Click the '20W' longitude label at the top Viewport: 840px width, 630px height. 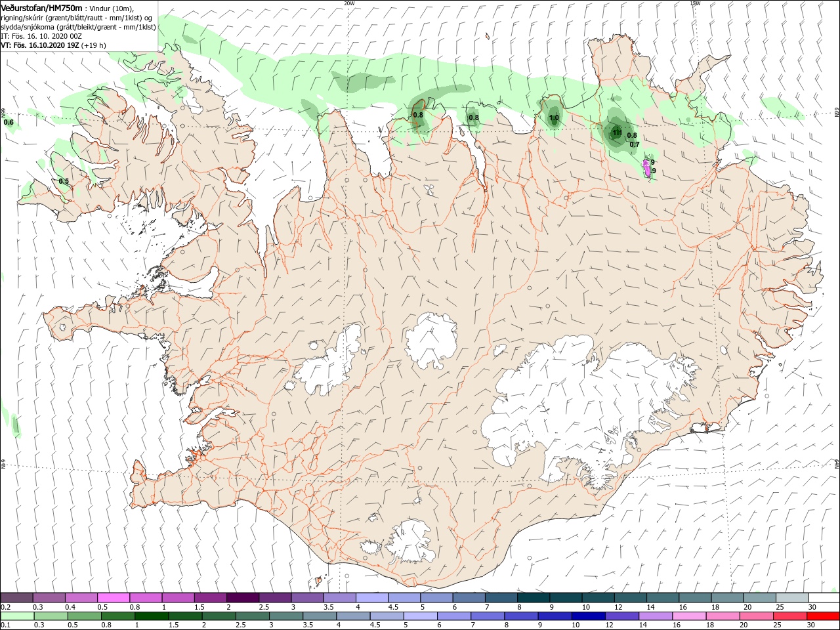click(x=349, y=3)
